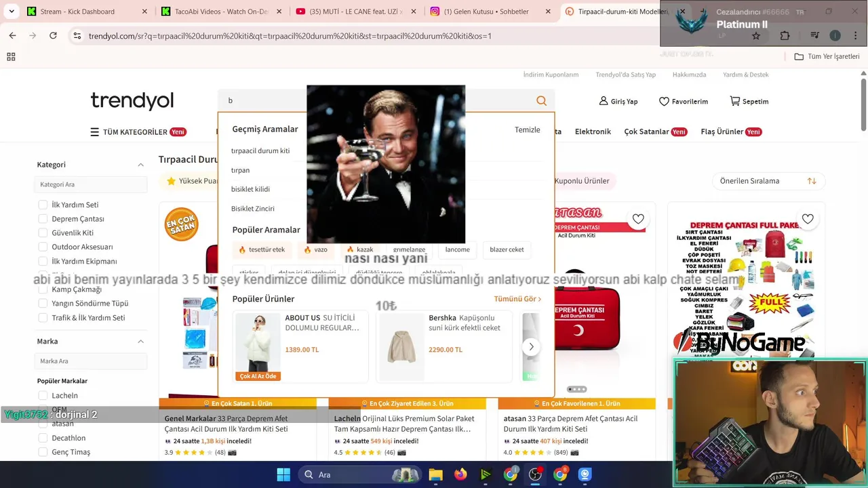This screenshot has width=868, height=488.
Task: Go back in browser history
Action: (x=12, y=35)
